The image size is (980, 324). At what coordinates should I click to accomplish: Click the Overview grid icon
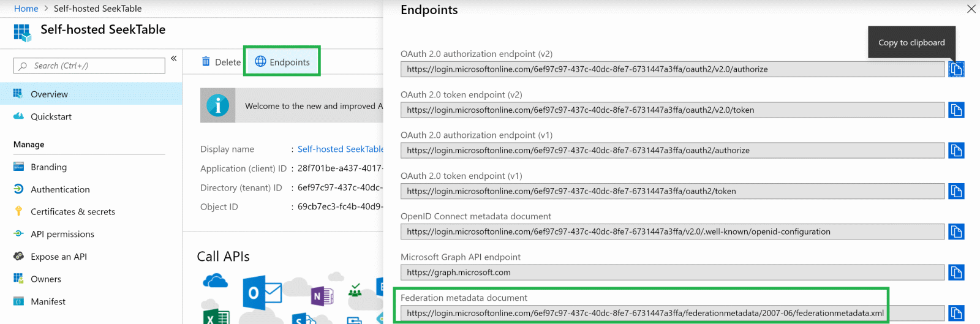pyautogui.click(x=18, y=94)
